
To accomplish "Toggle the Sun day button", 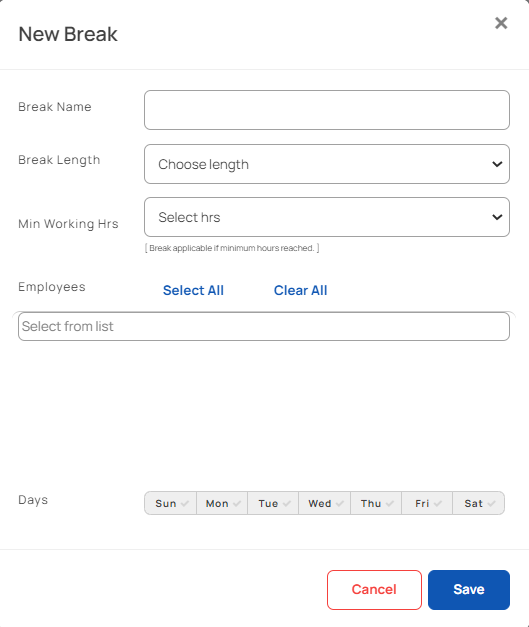I will (x=171, y=503).
